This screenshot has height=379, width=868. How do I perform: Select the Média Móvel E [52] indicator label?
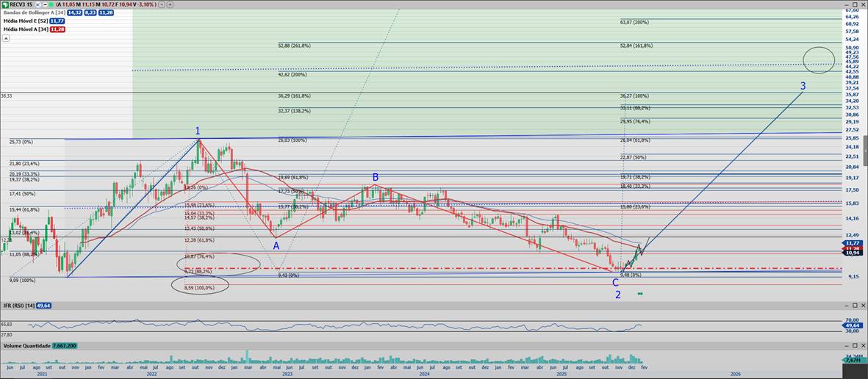click(24, 21)
